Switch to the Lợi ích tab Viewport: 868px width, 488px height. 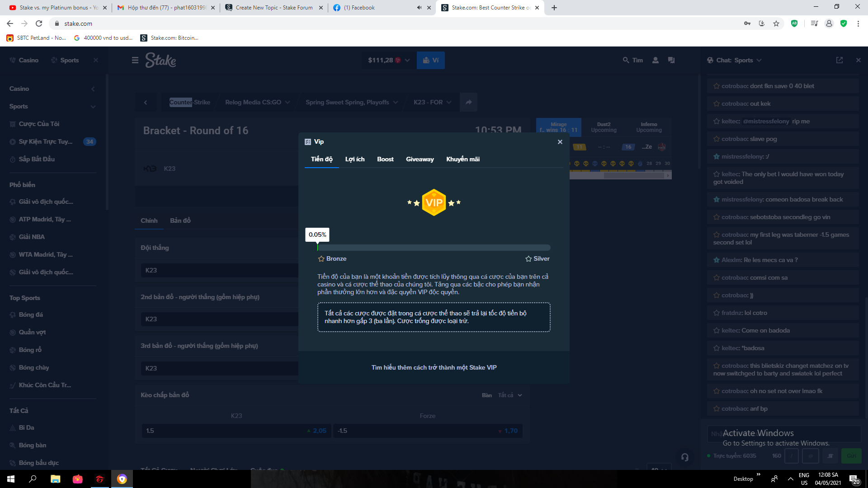click(354, 159)
